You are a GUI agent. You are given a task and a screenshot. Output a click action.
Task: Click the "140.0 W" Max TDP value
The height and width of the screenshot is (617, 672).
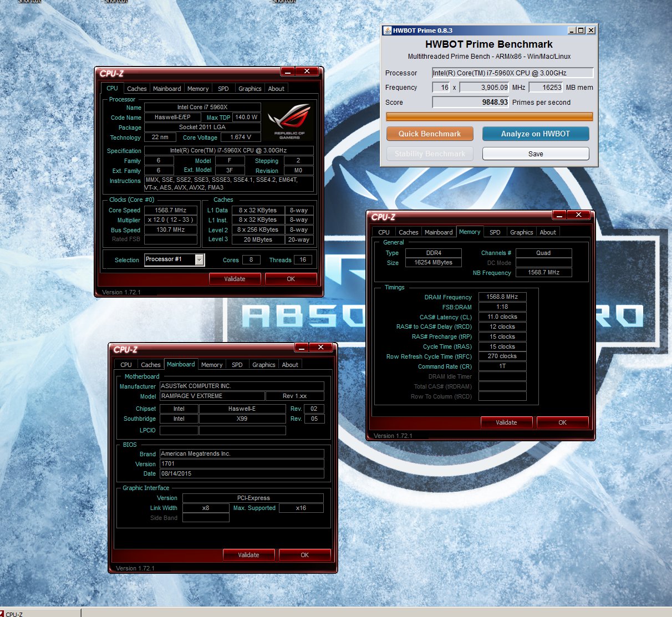click(x=247, y=117)
